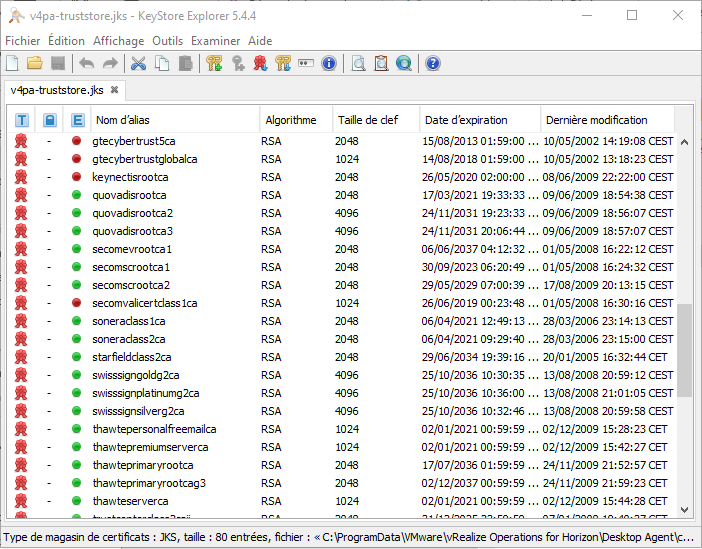Click the red status dot for secomvalicertclass1ca
702x549 pixels.
[x=77, y=303]
